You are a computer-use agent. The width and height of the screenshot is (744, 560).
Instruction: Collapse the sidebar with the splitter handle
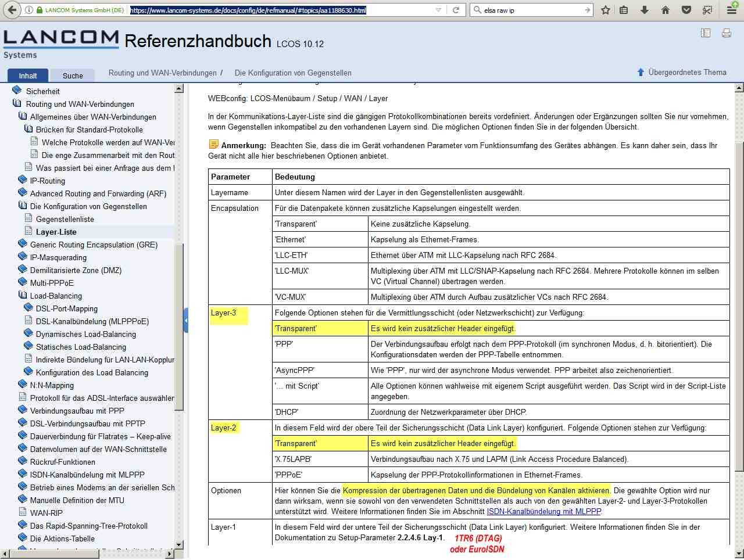click(x=185, y=320)
